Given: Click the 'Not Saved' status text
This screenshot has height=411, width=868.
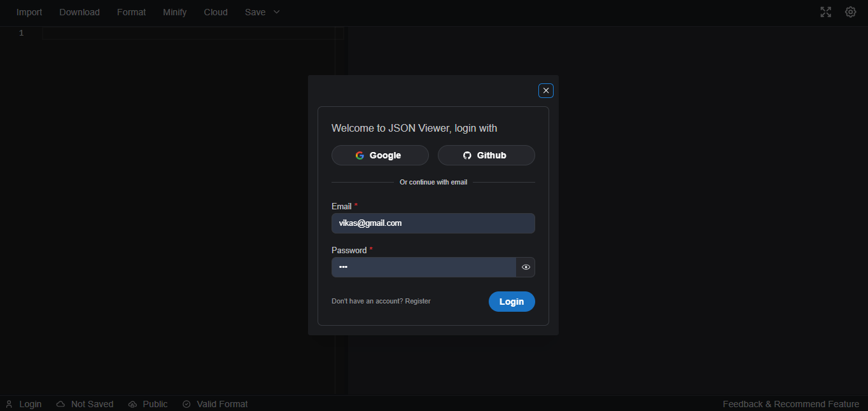Looking at the screenshot, I should coord(92,404).
